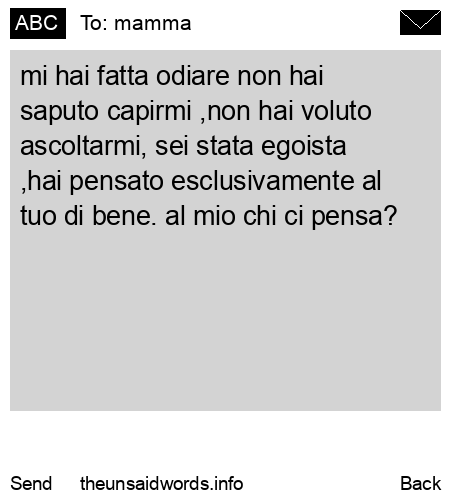Click the word 'saputo' in the message
This screenshot has height=500, width=450.
click(x=59, y=112)
